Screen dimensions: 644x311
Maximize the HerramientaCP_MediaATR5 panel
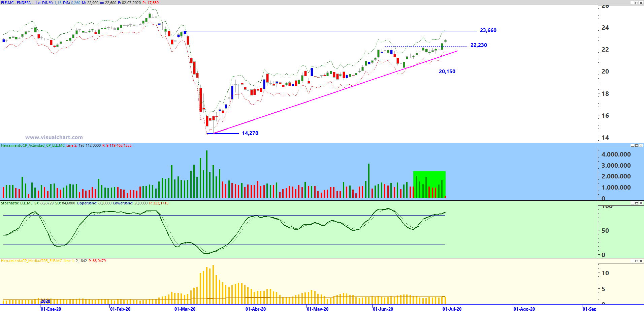click(637, 261)
